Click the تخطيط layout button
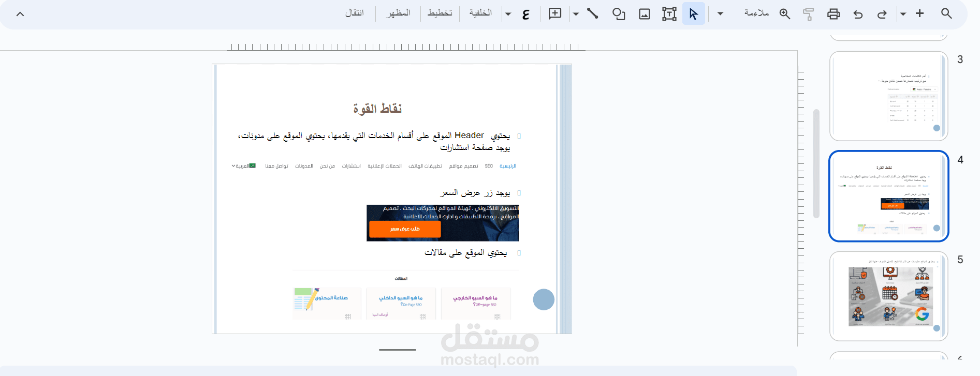The image size is (980, 376). pos(440,13)
